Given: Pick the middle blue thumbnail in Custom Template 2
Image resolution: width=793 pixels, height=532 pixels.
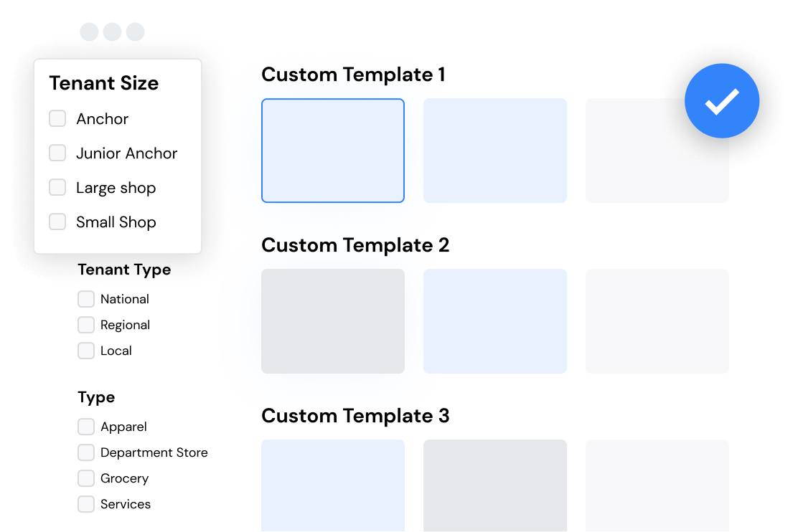Looking at the screenshot, I should coord(495,321).
